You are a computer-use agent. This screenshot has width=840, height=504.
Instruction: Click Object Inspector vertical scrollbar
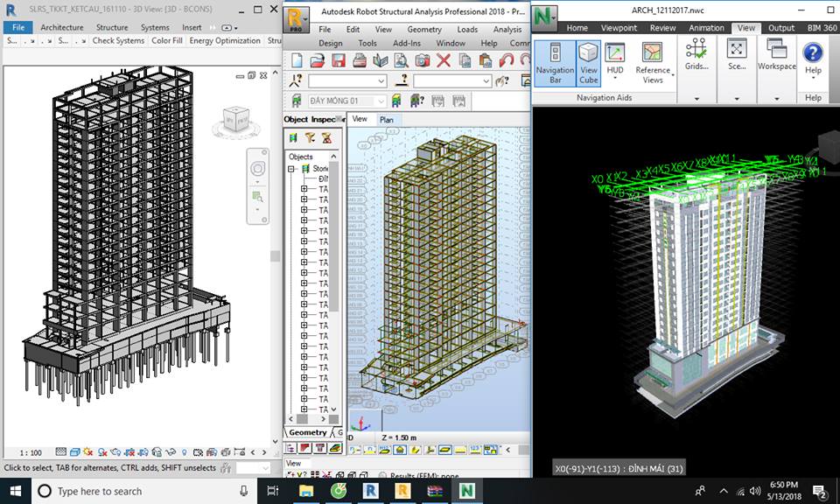point(333,235)
